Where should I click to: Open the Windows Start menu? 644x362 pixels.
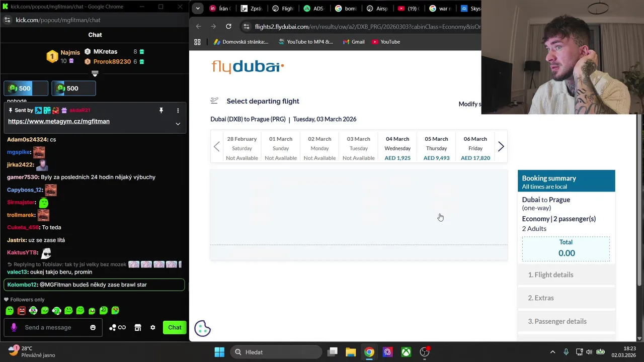pyautogui.click(x=219, y=352)
